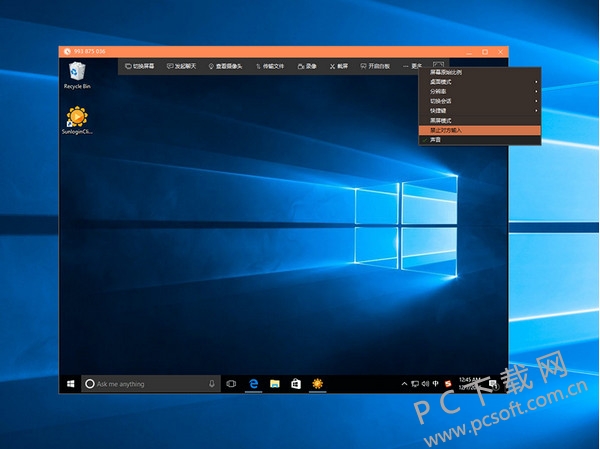The height and width of the screenshot is (449, 600).
Task: Click the microphone icon in search box
Action: pyautogui.click(x=212, y=384)
